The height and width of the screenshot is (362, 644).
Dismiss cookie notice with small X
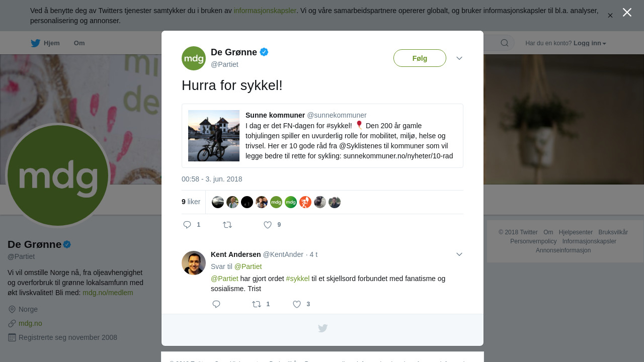point(610,16)
